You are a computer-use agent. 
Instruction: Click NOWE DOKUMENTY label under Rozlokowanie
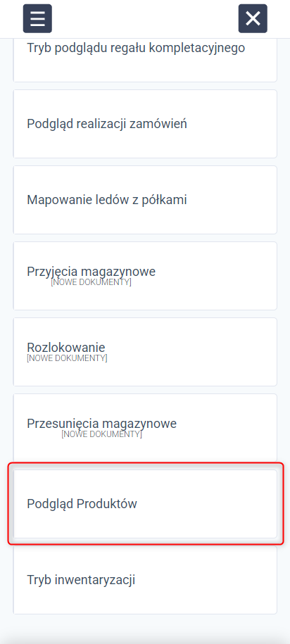point(67,358)
